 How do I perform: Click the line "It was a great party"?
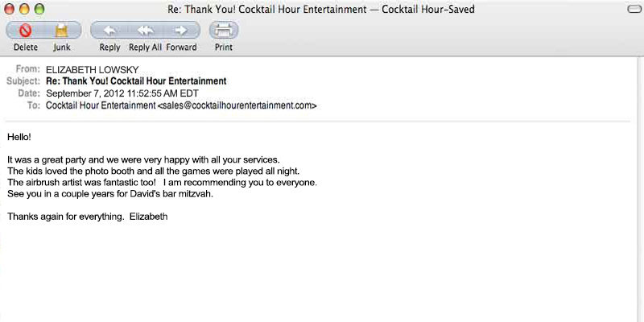(x=143, y=159)
